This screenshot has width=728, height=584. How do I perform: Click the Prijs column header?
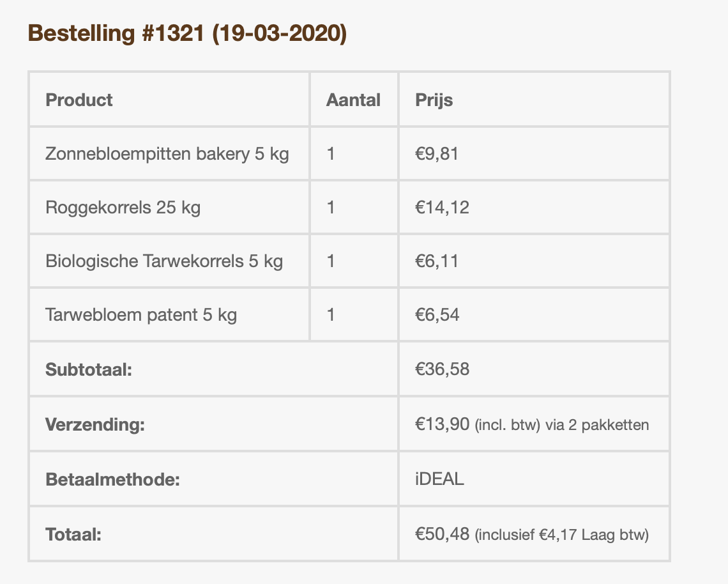(x=434, y=100)
